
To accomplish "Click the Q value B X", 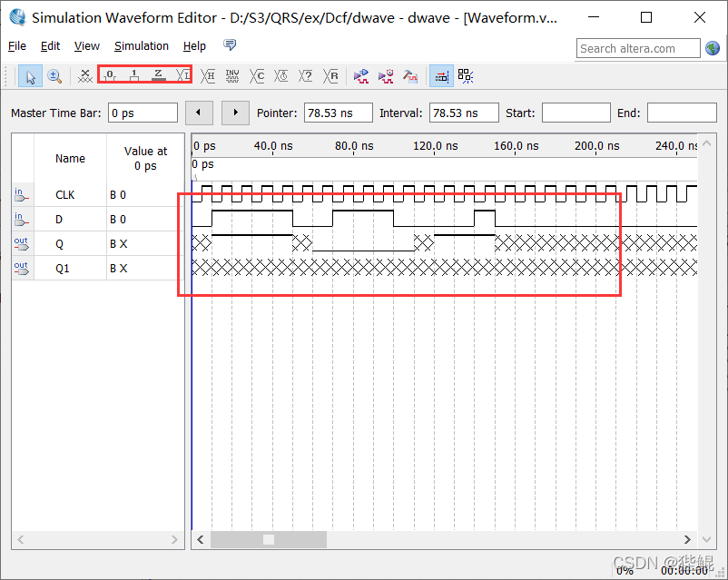I will 118,244.
